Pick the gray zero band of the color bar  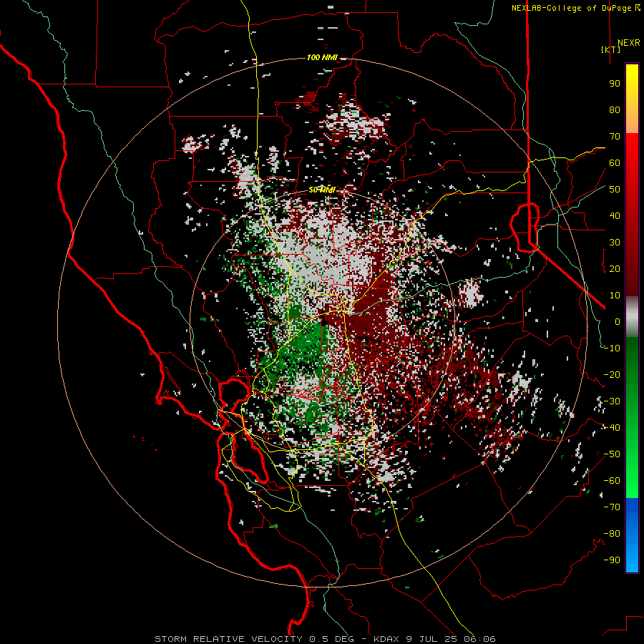632,316
